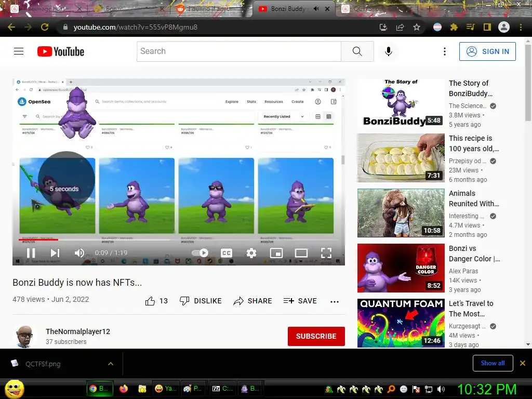Install app using address bar download icon
532x399 pixels.
coord(383,27)
